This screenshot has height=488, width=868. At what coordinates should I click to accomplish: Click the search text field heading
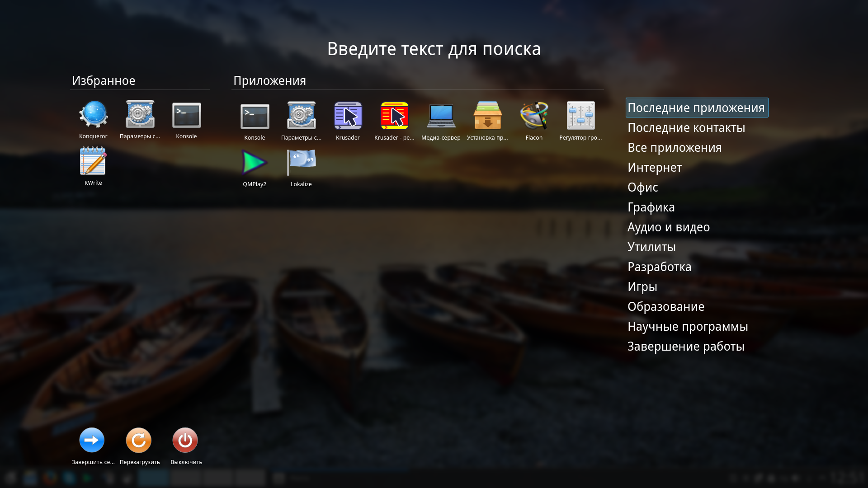[x=434, y=49]
